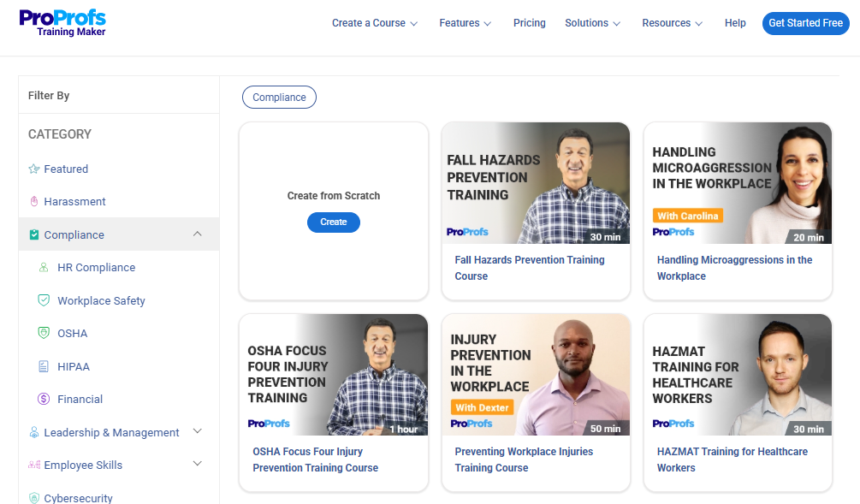
Task: Collapse the Compliance category chevron
Action: click(198, 234)
